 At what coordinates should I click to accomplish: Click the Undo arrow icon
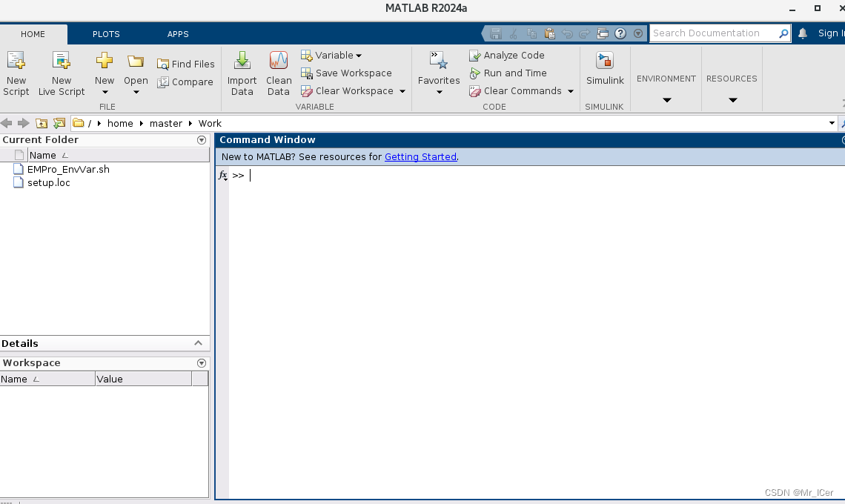pyautogui.click(x=567, y=33)
